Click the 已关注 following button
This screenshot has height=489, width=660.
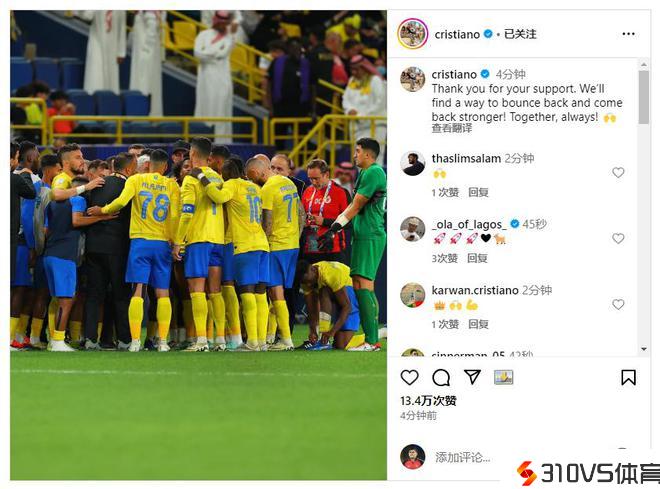click(520, 34)
